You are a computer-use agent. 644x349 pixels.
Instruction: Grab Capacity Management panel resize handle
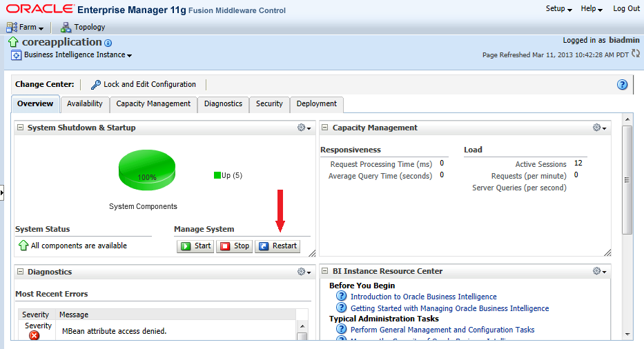(608, 252)
